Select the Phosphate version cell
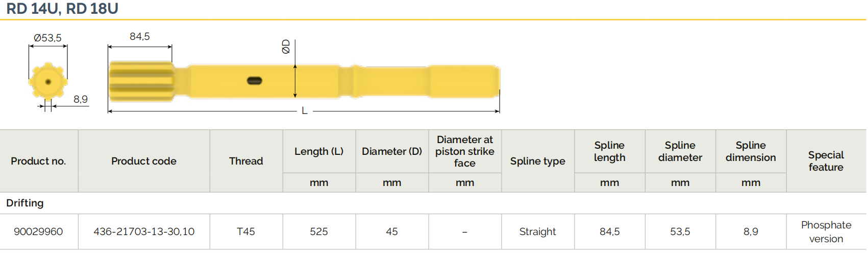Viewport: 868px width, 255px height. (x=826, y=231)
